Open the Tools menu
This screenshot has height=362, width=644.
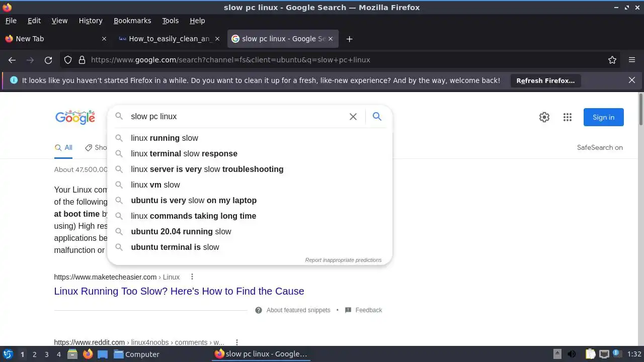(170, 21)
